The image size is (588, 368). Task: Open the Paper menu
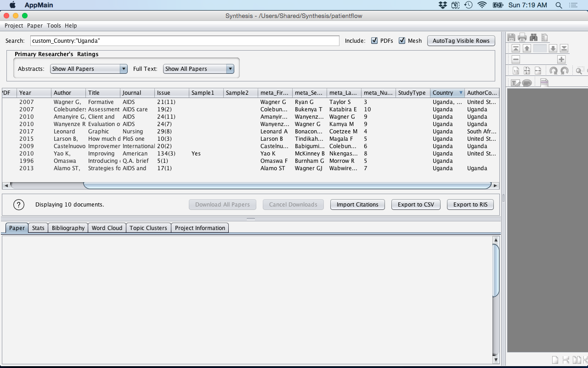tap(35, 26)
